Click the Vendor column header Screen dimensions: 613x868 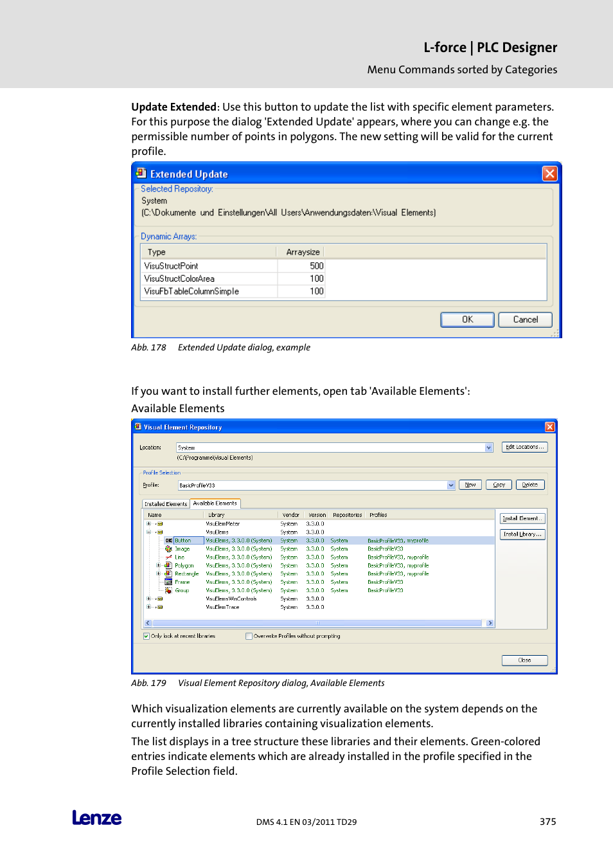click(291, 515)
